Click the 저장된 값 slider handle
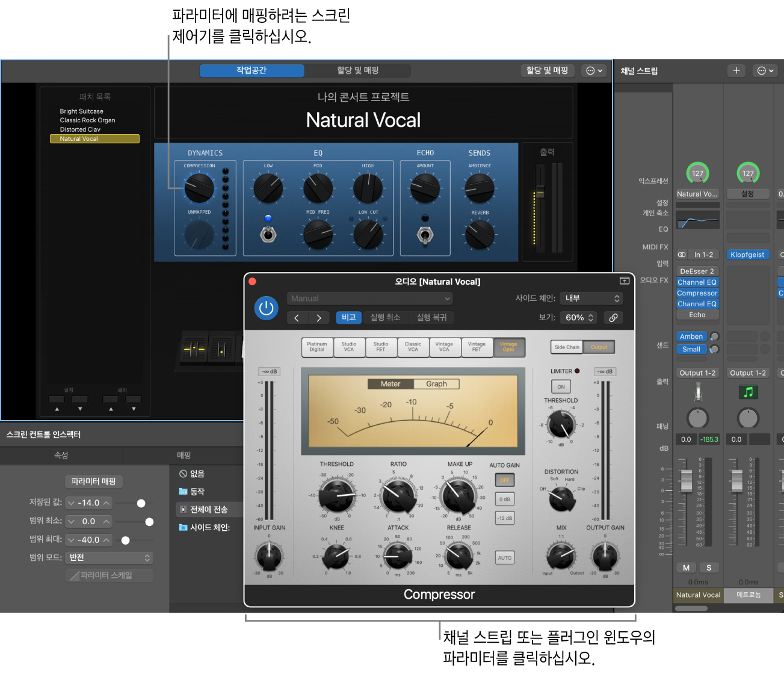The width and height of the screenshot is (784, 674). pyautogui.click(x=141, y=503)
